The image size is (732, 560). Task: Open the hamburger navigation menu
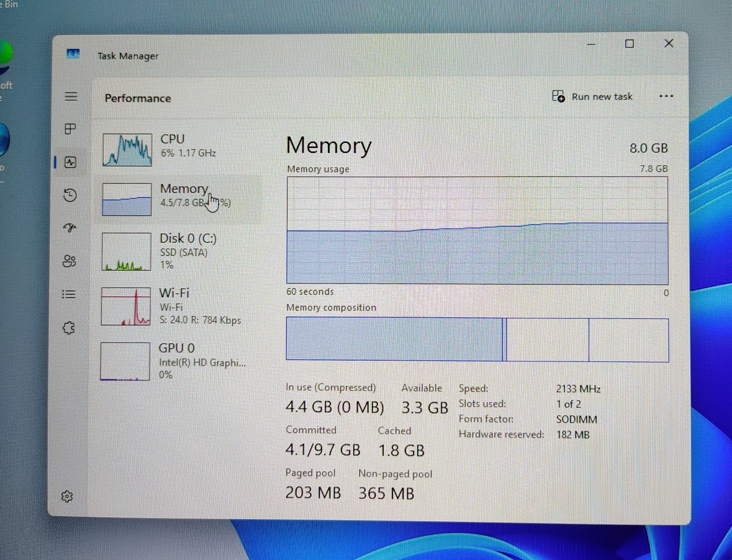pos(71,96)
